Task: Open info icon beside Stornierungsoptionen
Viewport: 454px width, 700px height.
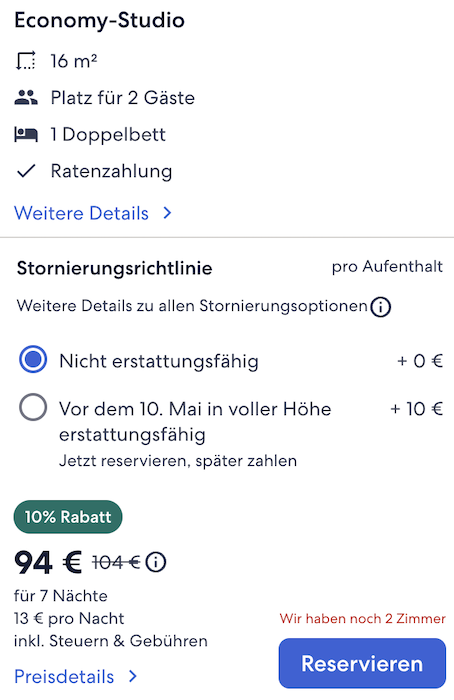Action: pos(380,307)
